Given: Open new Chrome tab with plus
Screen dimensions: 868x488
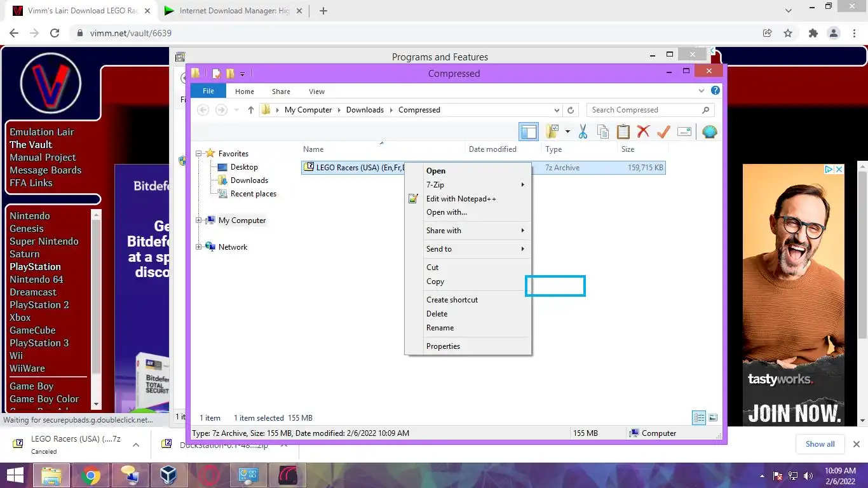Looking at the screenshot, I should pos(323,11).
